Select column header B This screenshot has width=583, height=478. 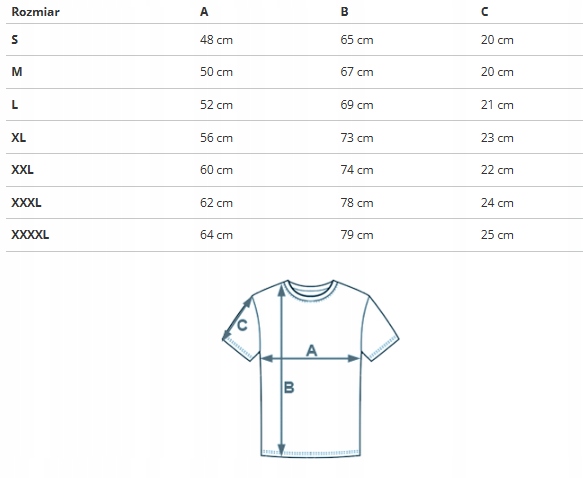coord(345,12)
